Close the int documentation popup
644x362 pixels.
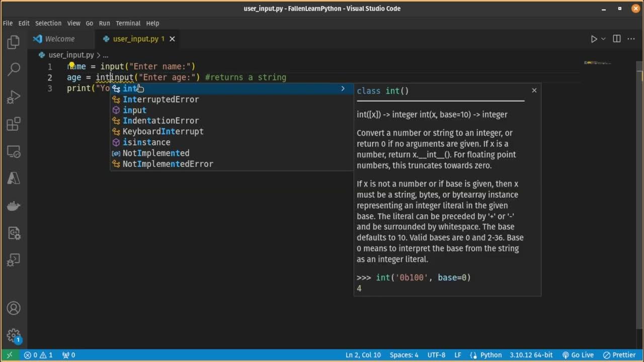534,90
